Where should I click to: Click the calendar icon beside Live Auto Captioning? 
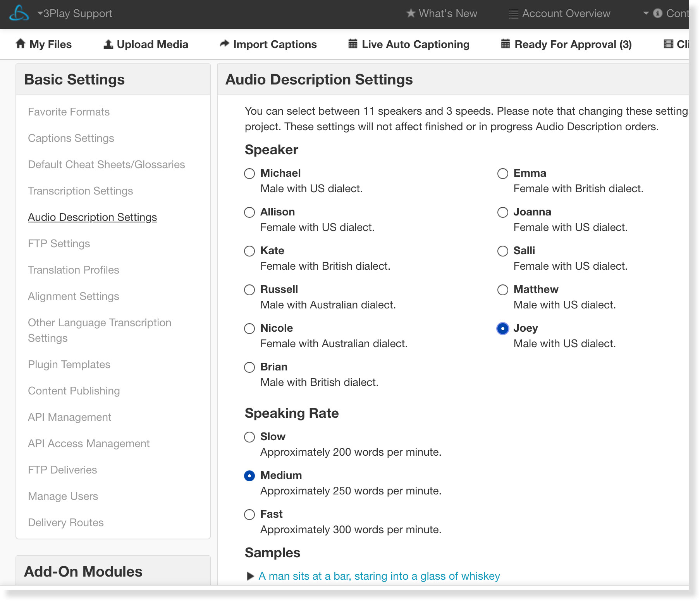[x=352, y=44]
